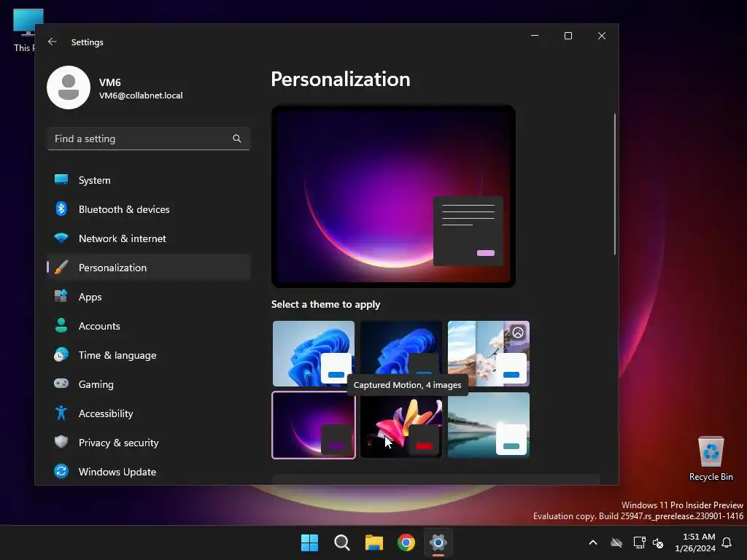Click the back arrow in Settings
The image size is (747, 560).
53,42
